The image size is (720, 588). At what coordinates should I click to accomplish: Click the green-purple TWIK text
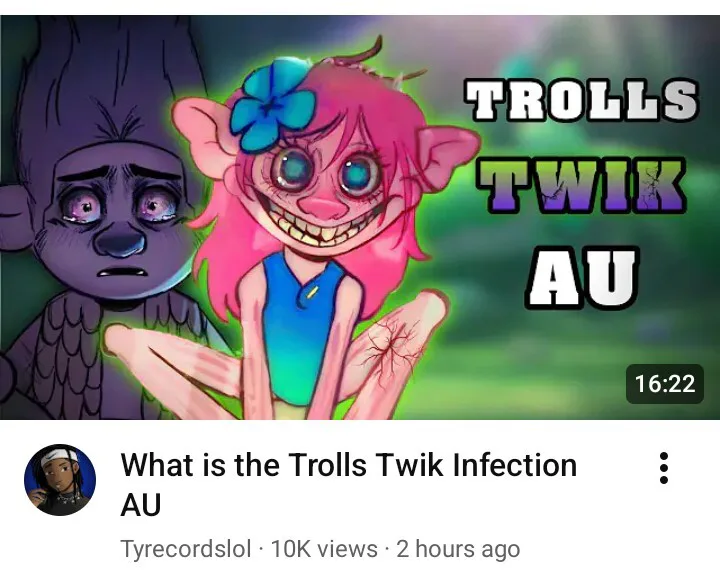click(x=581, y=185)
